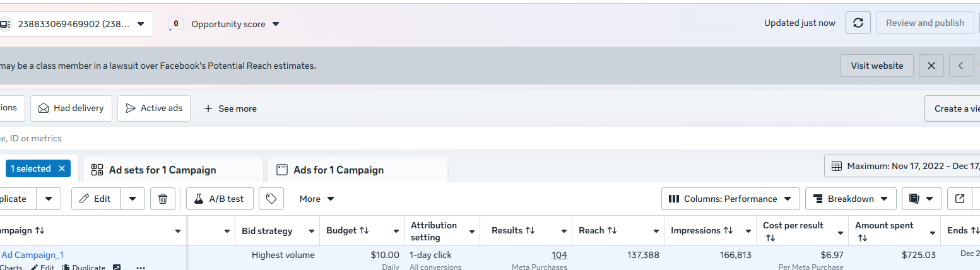Open the date range picker

[902, 167]
